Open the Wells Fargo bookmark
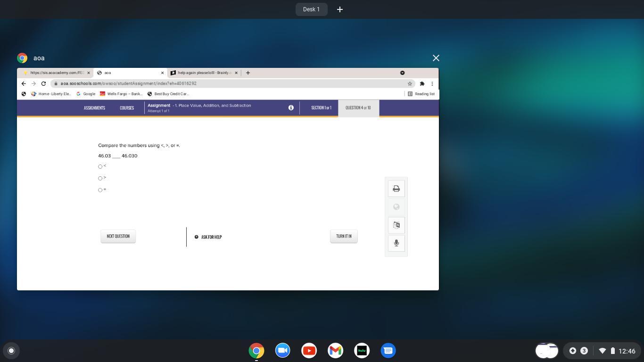 (121, 94)
